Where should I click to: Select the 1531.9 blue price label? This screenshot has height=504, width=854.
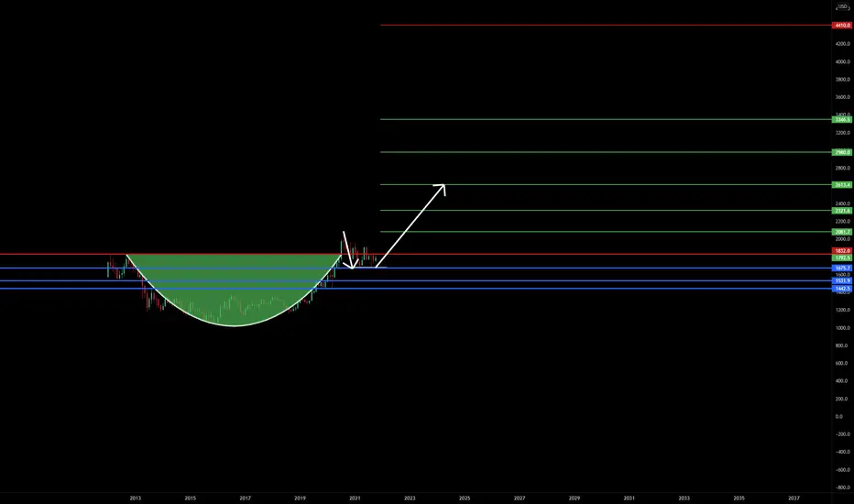pos(842,281)
